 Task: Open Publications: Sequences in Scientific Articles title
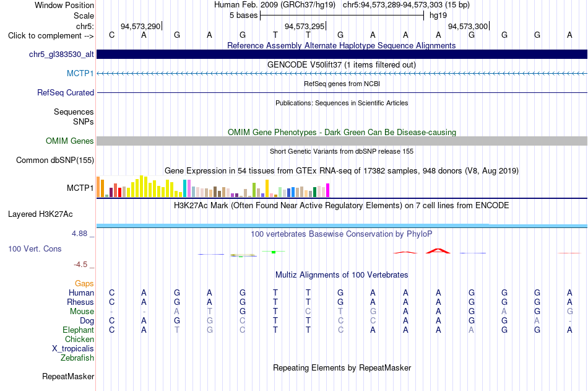coord(342,103)
